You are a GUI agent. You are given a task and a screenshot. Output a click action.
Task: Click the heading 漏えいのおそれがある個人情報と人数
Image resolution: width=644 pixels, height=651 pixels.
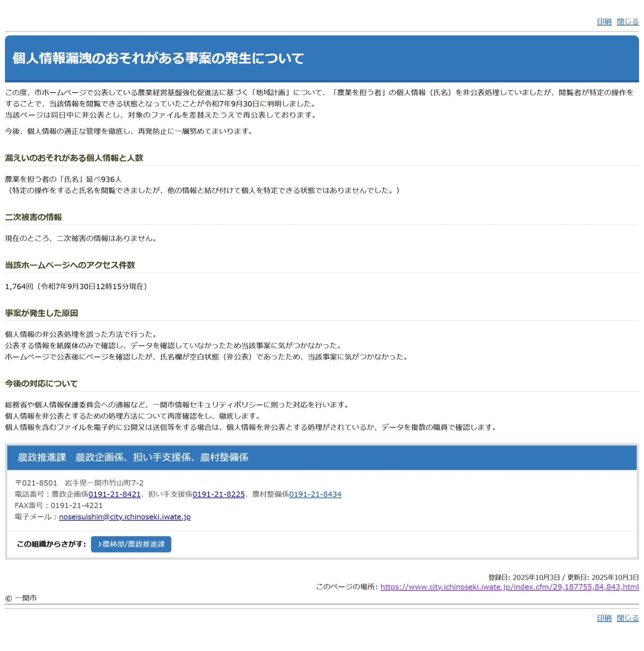[x=74, y=158]
